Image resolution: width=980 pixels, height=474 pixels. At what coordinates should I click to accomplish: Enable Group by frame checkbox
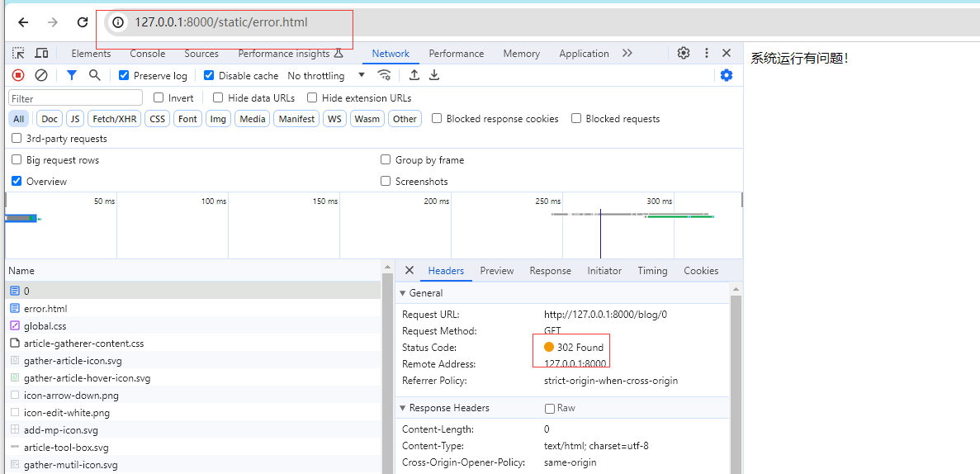[386, 160]
